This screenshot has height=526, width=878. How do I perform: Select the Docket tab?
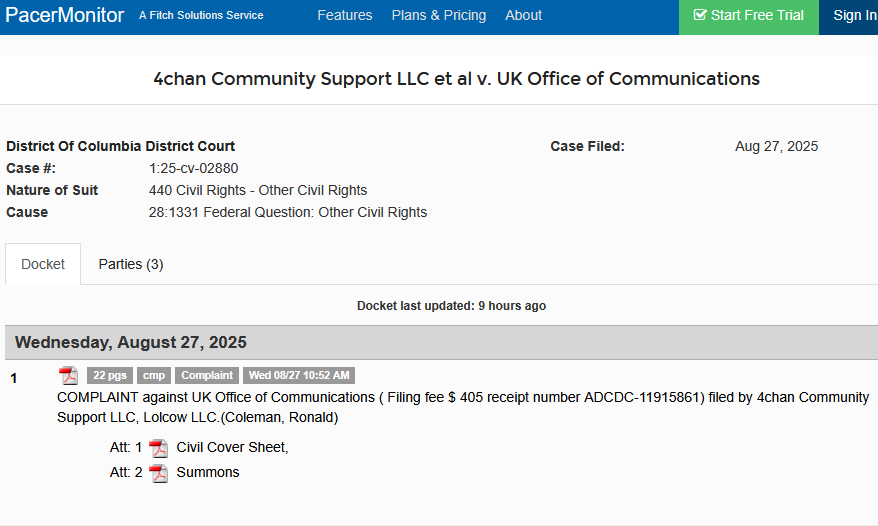43,264
